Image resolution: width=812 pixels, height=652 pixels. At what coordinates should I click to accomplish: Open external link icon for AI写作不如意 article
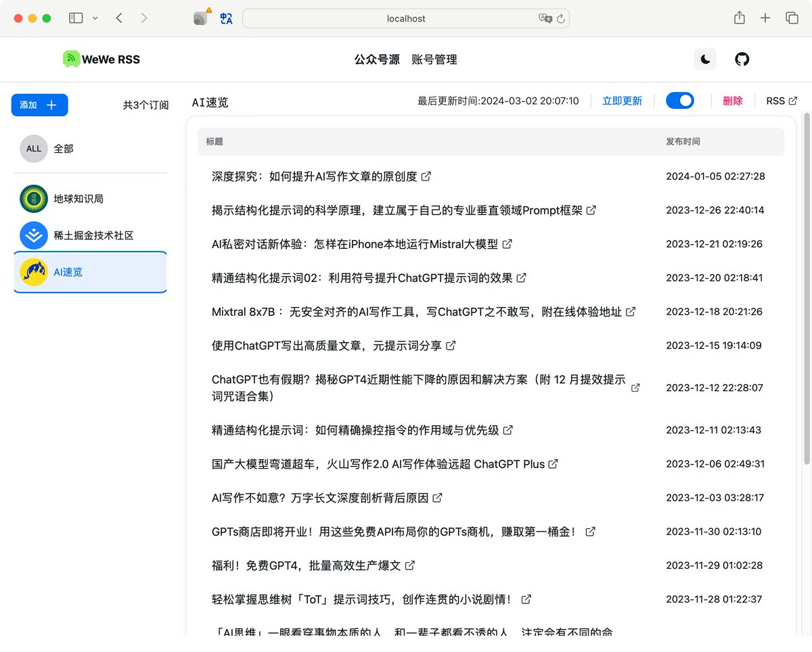(438, 498)
